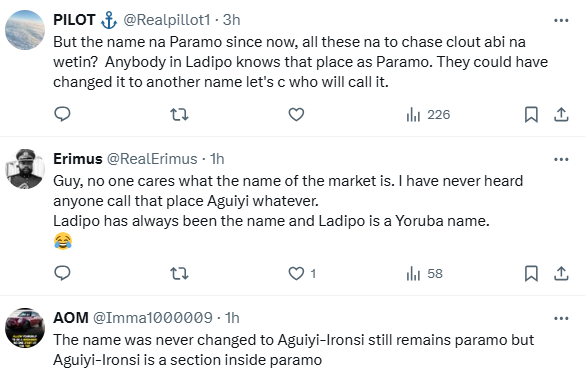Reply to Erimus's tweet
The height and width of the screenshot is (381, 585).
[62, 273]
